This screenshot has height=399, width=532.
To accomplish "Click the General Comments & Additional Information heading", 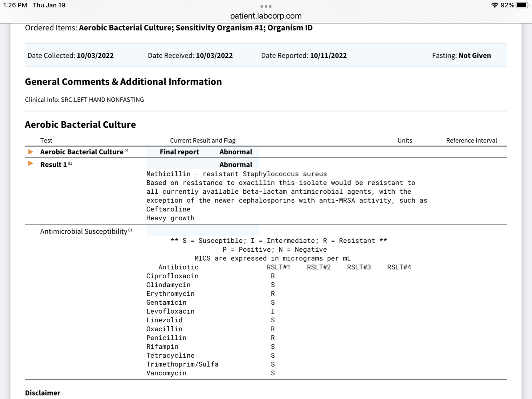I will (123, 82).
